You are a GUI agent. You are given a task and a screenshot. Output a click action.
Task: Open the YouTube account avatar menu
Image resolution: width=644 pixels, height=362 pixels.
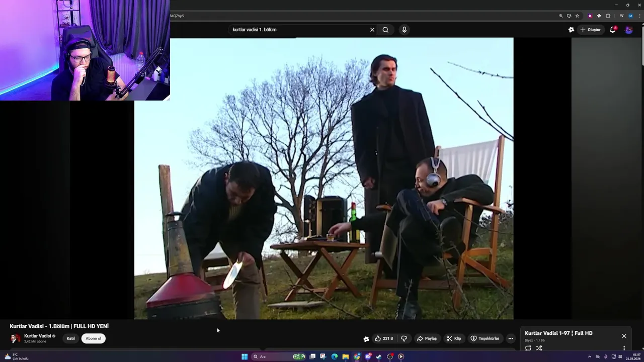click(628, 30)
